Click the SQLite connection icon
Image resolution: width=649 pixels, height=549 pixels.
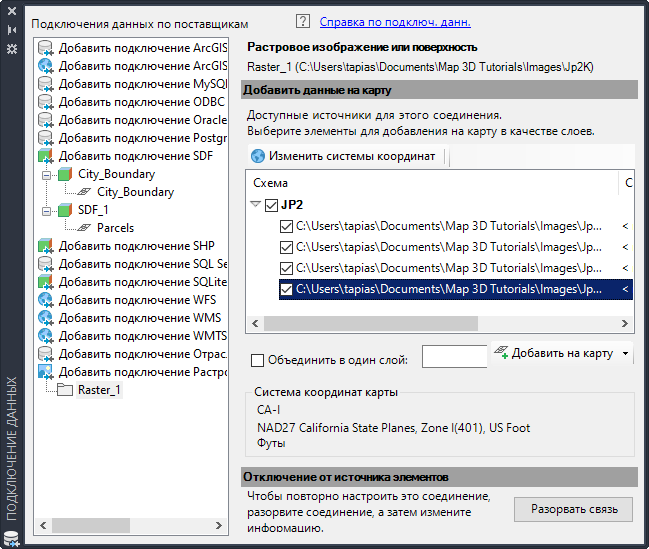pyautogui.click(x=46, y=282)
